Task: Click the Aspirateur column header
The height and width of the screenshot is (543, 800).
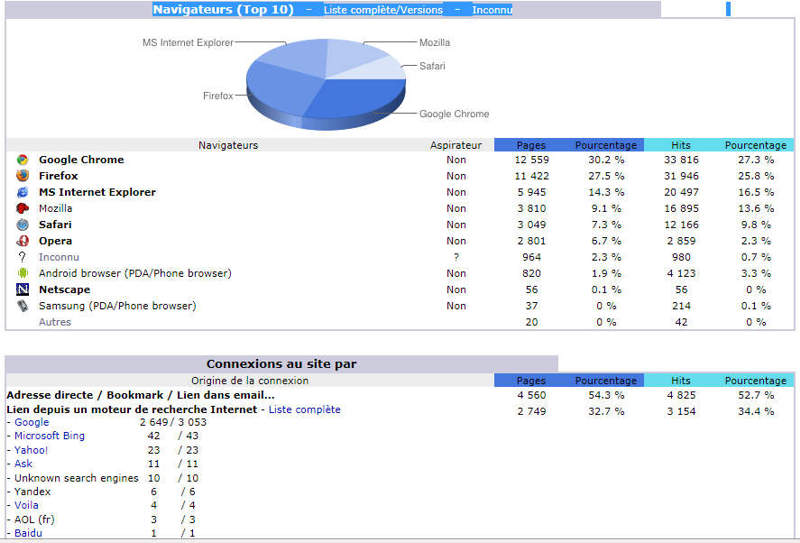Action: click(x=456, y=145)
